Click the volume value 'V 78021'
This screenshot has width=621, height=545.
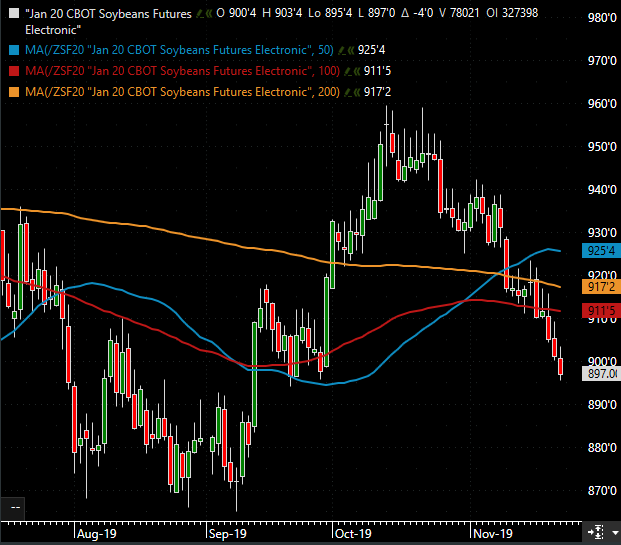[459, 13]
